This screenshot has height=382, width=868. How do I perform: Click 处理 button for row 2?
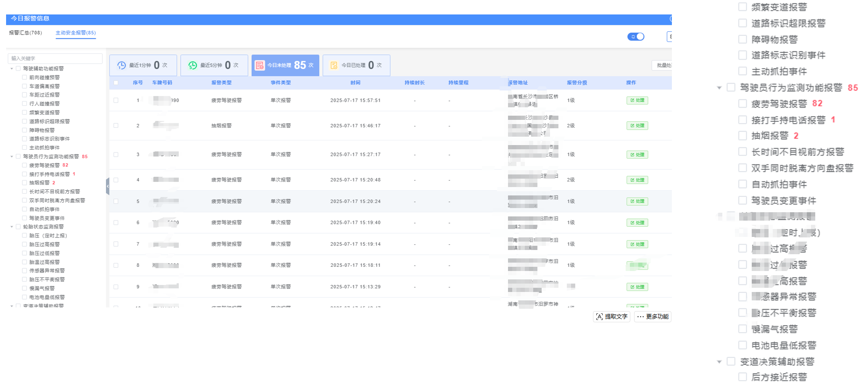tap(637, 125)
